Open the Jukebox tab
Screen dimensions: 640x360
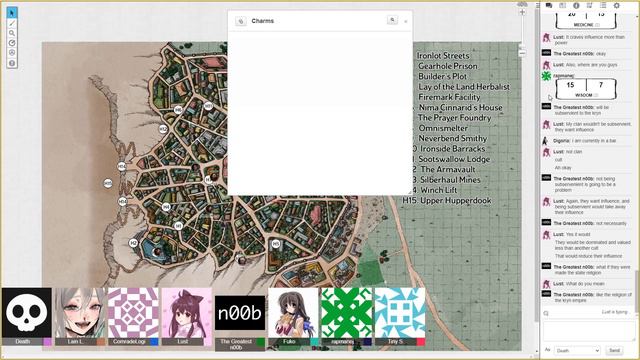coord(589,5)
